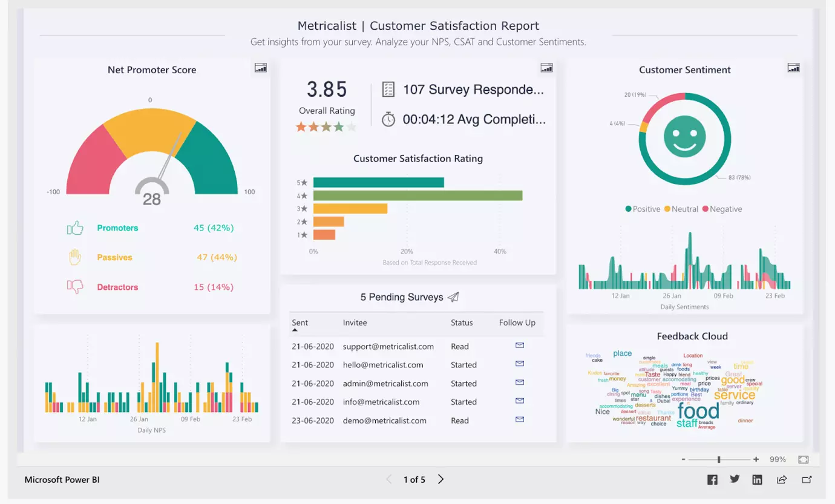This screenshot has width=835, height=504.
Task: Zoom in using the plus button
Action: coord(756,459)
